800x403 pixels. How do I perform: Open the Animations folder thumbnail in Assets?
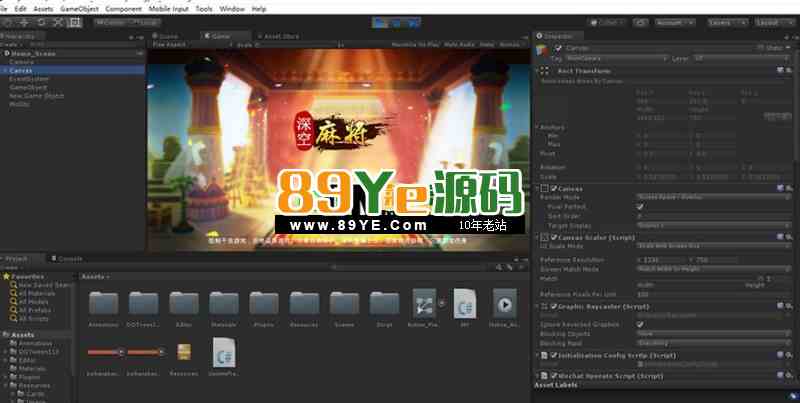tap(104, 304)
